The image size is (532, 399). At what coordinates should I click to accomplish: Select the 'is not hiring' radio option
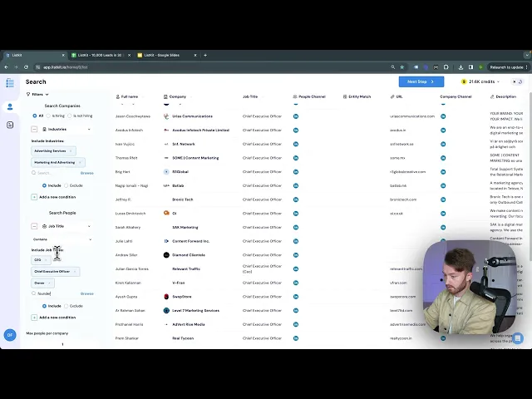70,116
